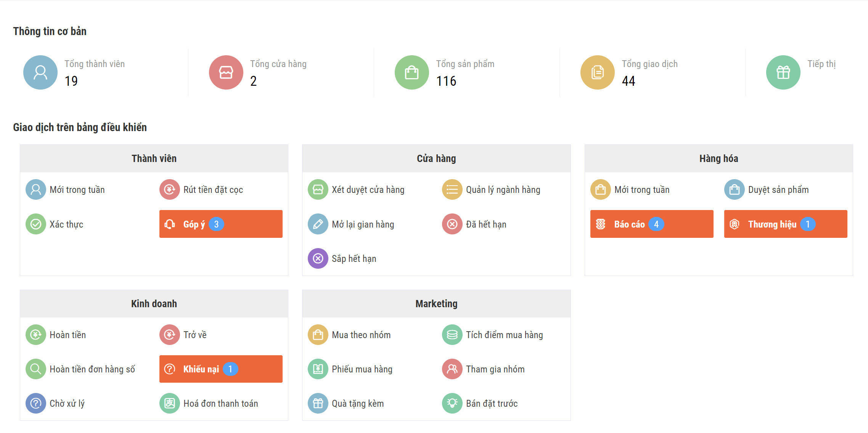
Task: Click the Bán đặt trước lightbulb icon
Action: (452, 403)
